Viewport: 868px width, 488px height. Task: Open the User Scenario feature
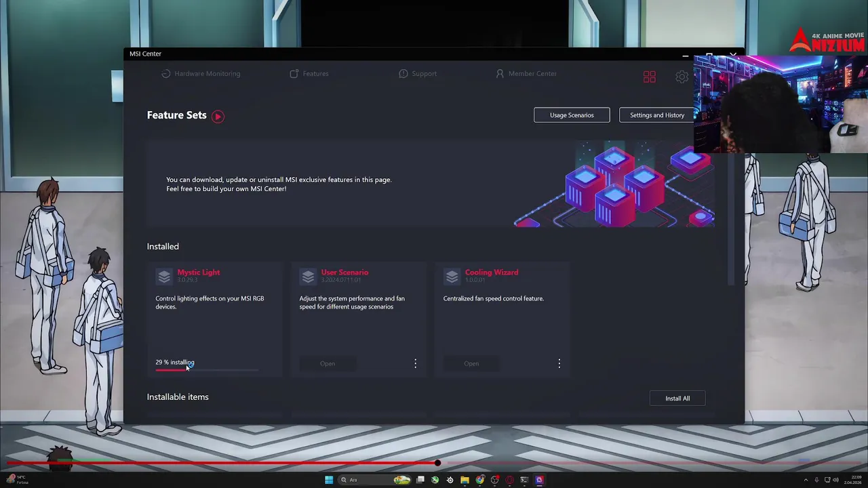click(328, 364)
